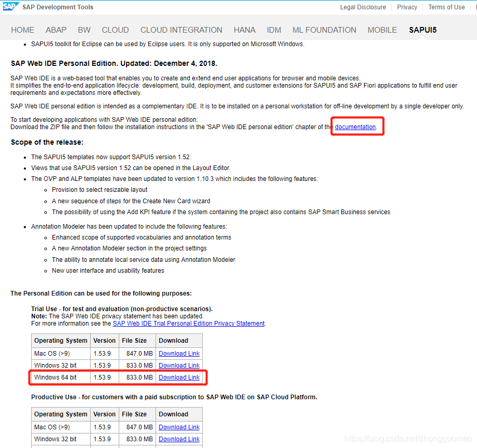Go to the MOBILE tab
The height and width of the screenshot is (448, 477).
(x=382, y=30)
